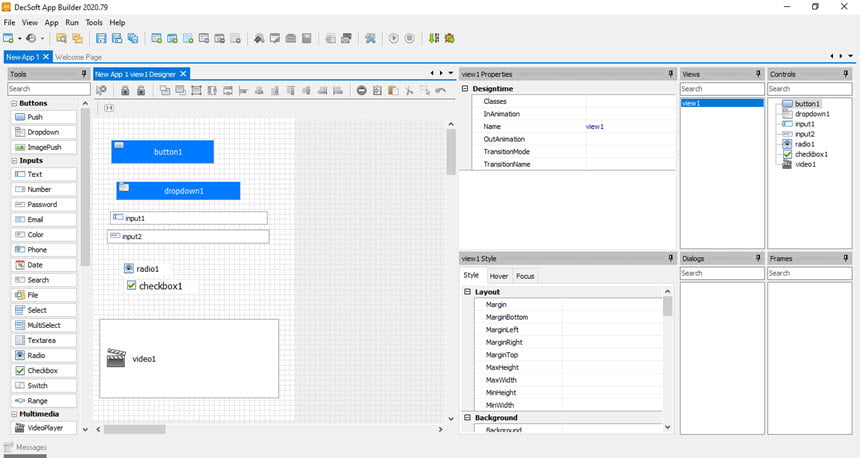Click the bring to front icon
This screenshot has width=860, height=458.
click(x=165, y=91)
